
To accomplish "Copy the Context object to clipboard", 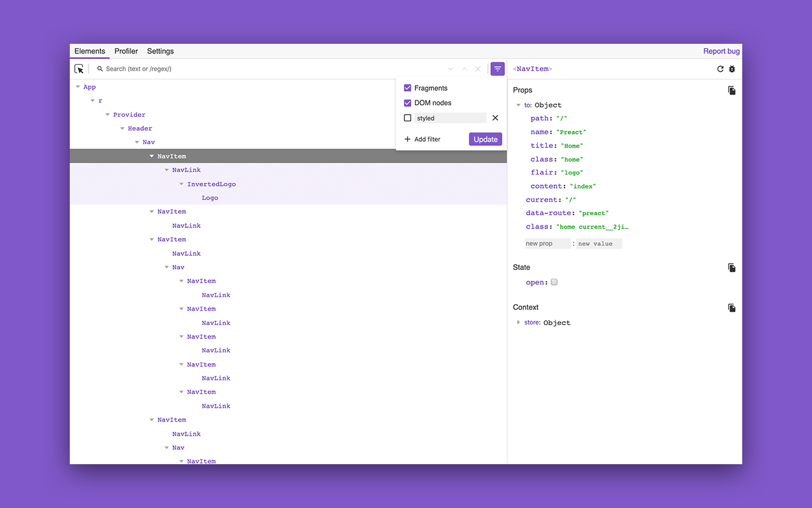I will [731, 307].
